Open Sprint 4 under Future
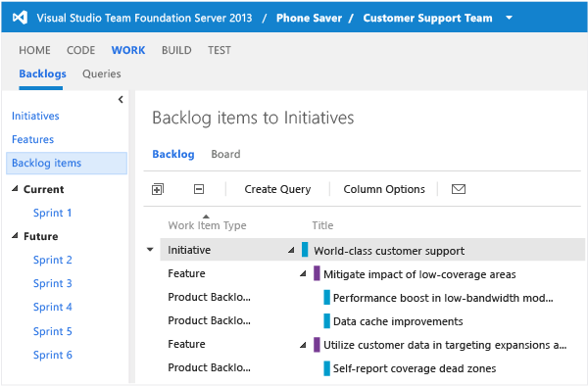The width and height of the screenshot is (588, 386). pyautogui.click(x=53, y=307)
